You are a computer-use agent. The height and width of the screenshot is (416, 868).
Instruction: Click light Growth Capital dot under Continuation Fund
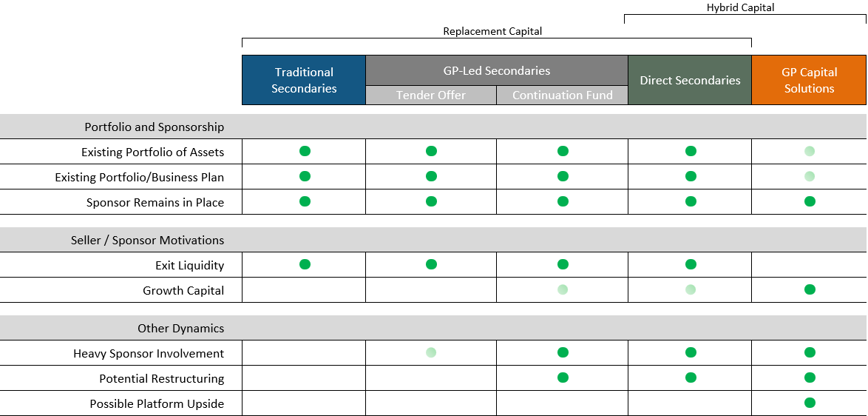(563, 289)
